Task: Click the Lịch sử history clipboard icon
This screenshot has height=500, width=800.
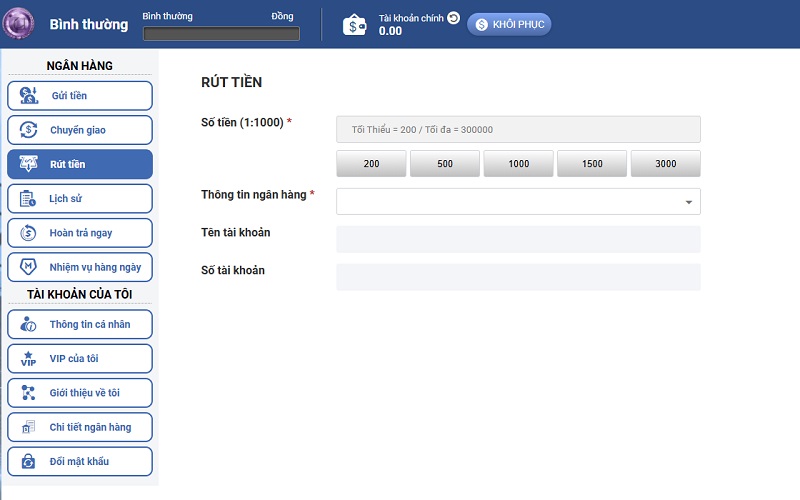Action: tap(29, 198)
